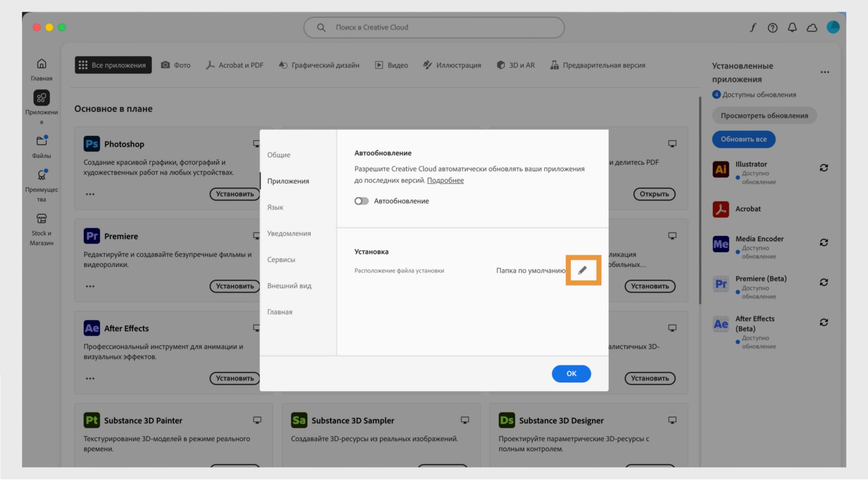Click Acrobat in installed apps list
This screenshot has width=868, height=480.
pyautogui.click(x=748, y=209)
